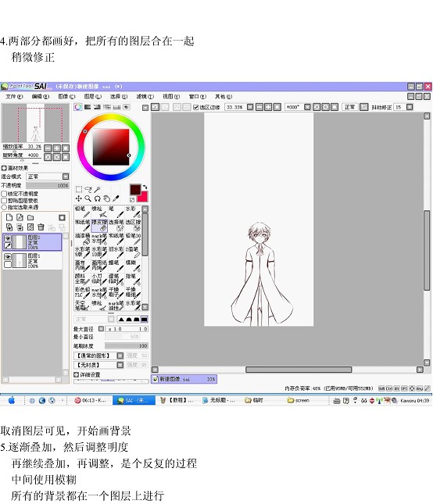Adjust the 不透明度 layer opacity slider
Viewport: 433px width, 504px height.
[48, 185]
